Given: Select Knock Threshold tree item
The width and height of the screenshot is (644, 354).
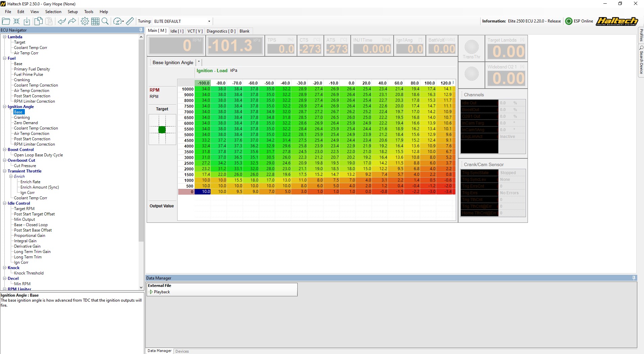Looking at the screenshot, I should tap(29, 273).
